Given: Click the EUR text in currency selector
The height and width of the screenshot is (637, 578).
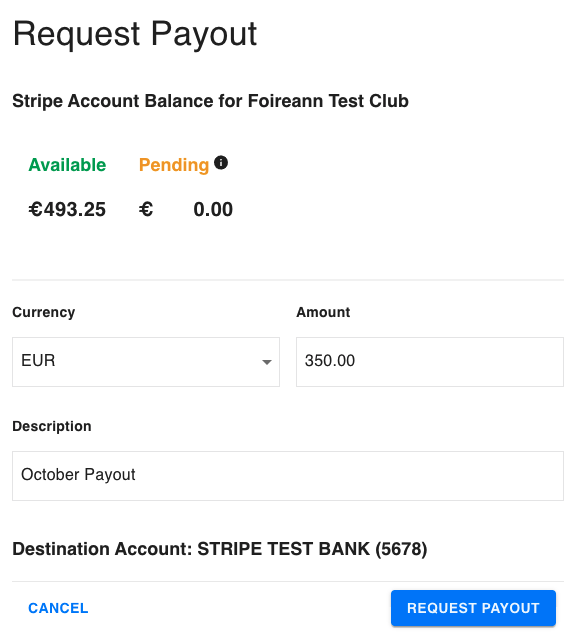Looking at the screenshot, I should click(38, 360).
